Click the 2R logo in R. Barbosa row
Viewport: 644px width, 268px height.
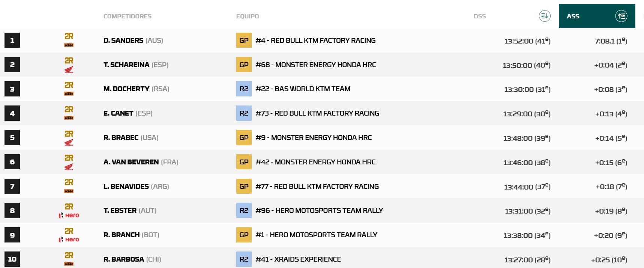click(69, 256)
